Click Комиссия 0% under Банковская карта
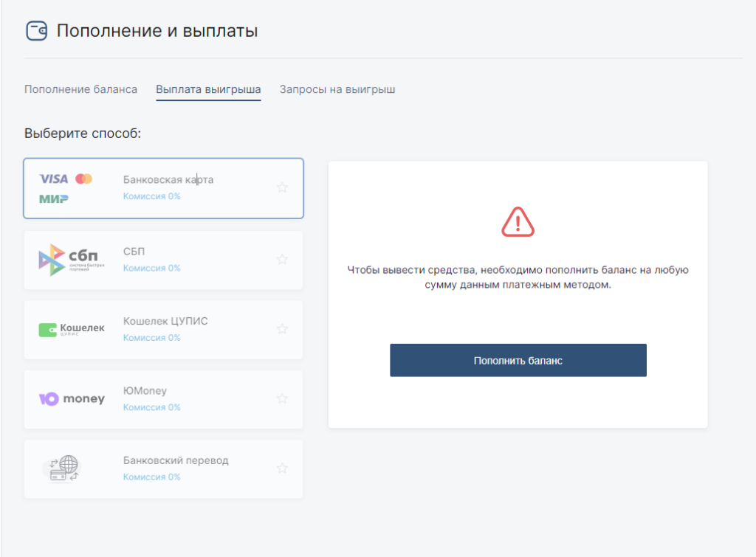756x557 pixels. point(151,196)
